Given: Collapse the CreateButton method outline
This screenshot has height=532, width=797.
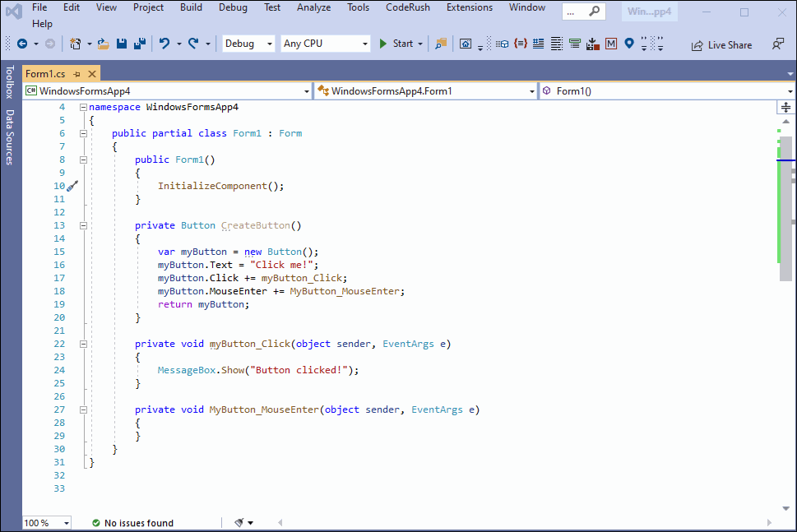Looking at the screenshot, I should pos(83,225).
